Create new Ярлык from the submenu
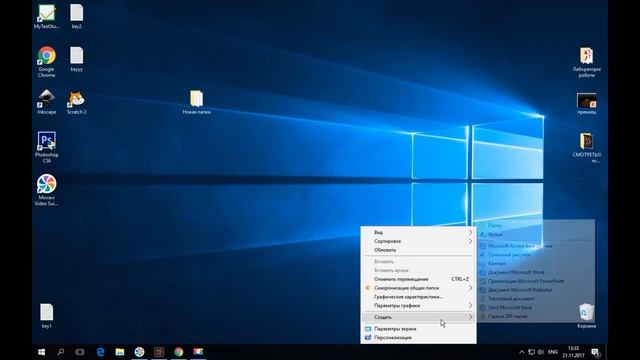Viewport: 640px width, 360px height. 536,234
